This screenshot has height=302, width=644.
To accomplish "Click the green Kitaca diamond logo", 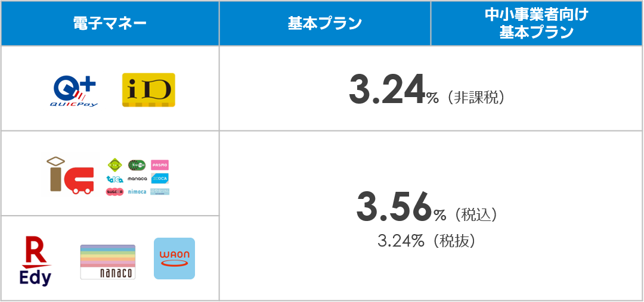I will [115, 165].
